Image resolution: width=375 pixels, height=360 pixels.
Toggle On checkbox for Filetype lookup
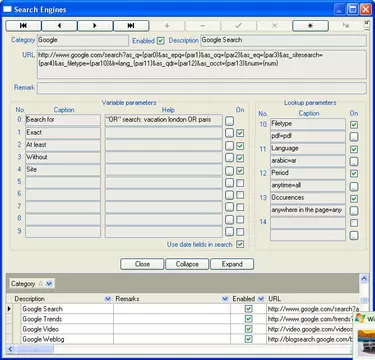[354, 124]
